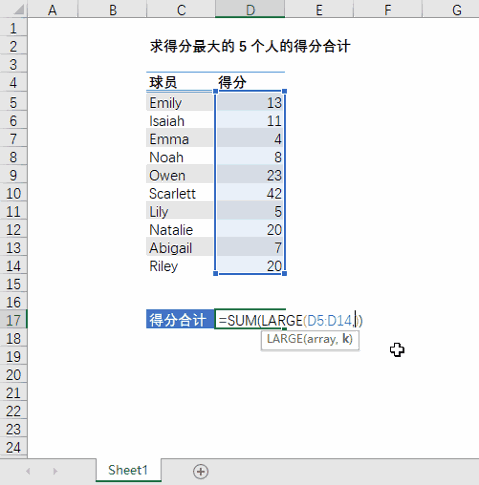Select row 4 header

point(13,82)
